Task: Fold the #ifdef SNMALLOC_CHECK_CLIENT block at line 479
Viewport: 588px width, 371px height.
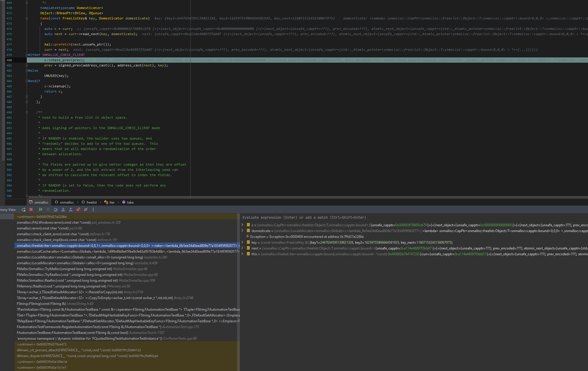Action: (27, 55)
